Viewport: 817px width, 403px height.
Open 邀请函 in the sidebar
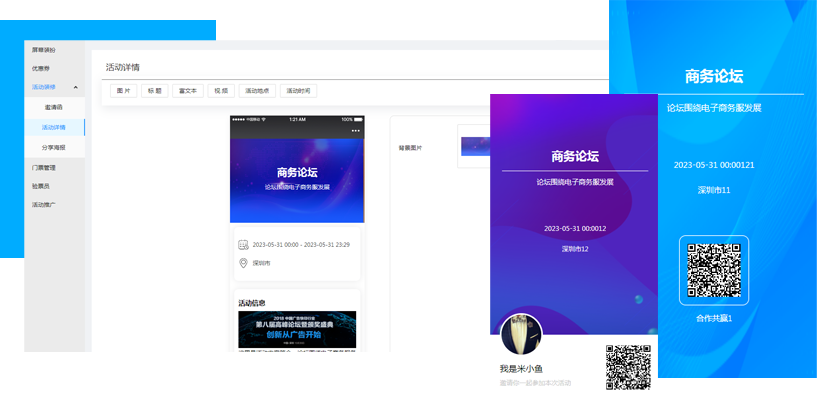pos(54,107)
